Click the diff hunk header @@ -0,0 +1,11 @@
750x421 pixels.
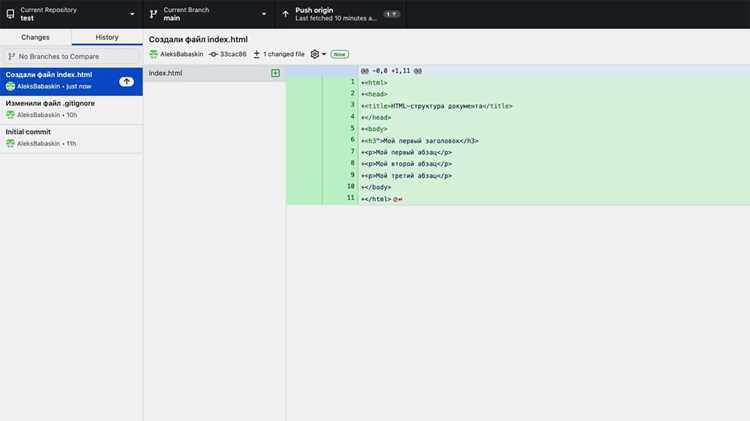(391, 71)
